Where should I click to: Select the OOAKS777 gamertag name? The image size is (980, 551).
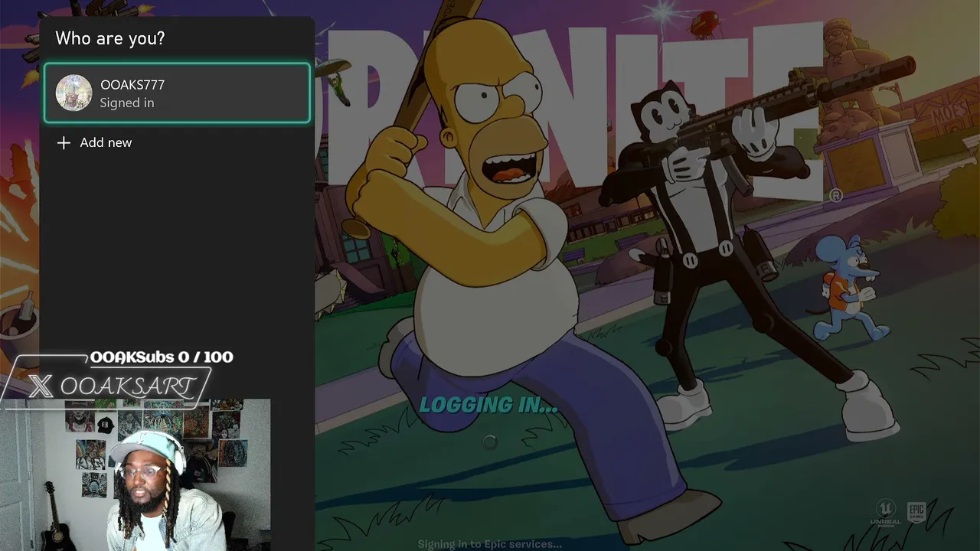[132, 85]
